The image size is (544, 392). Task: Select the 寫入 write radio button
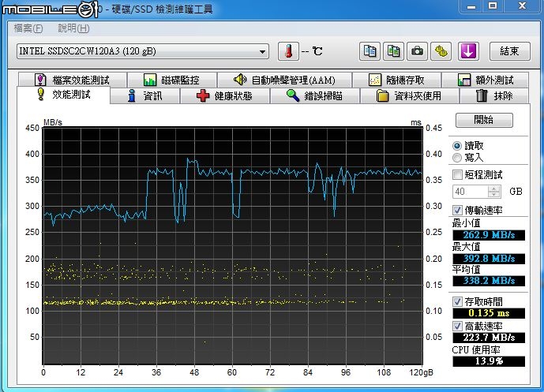[457, 158]
